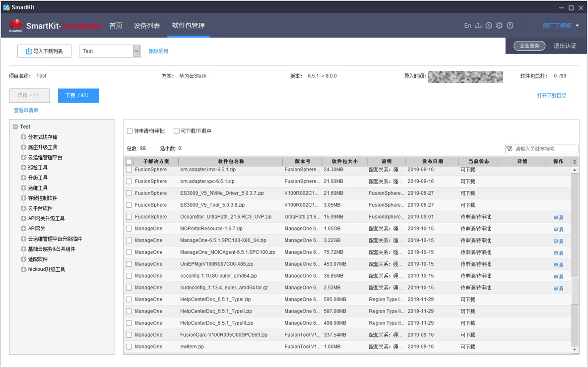Switch to the 申请 (7) tab
588x368 pixels.
point(29,95)
